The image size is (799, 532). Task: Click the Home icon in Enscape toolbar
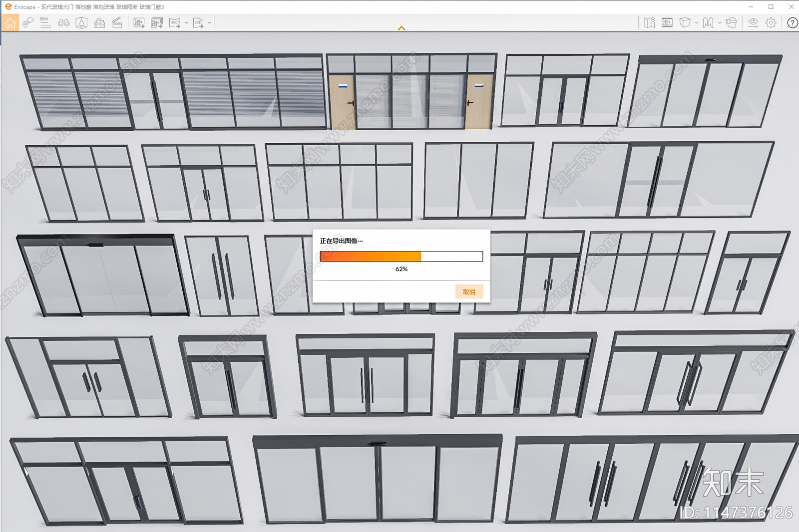tap(10, 23)
